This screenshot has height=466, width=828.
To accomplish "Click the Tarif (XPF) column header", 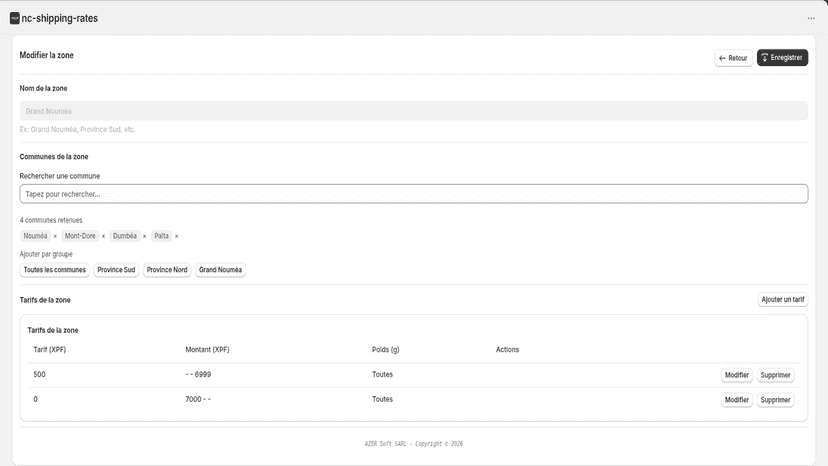I will [x=50, y=350].
